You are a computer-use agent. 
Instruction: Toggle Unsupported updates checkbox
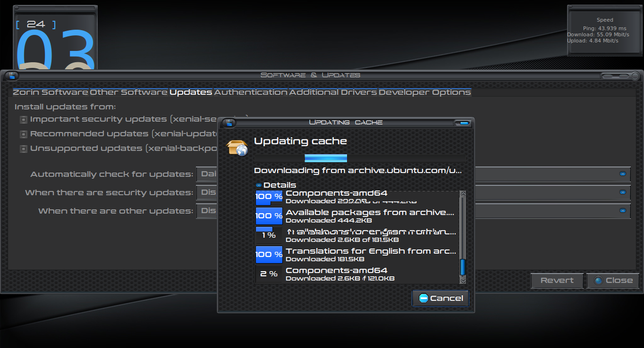pos(23,149)
